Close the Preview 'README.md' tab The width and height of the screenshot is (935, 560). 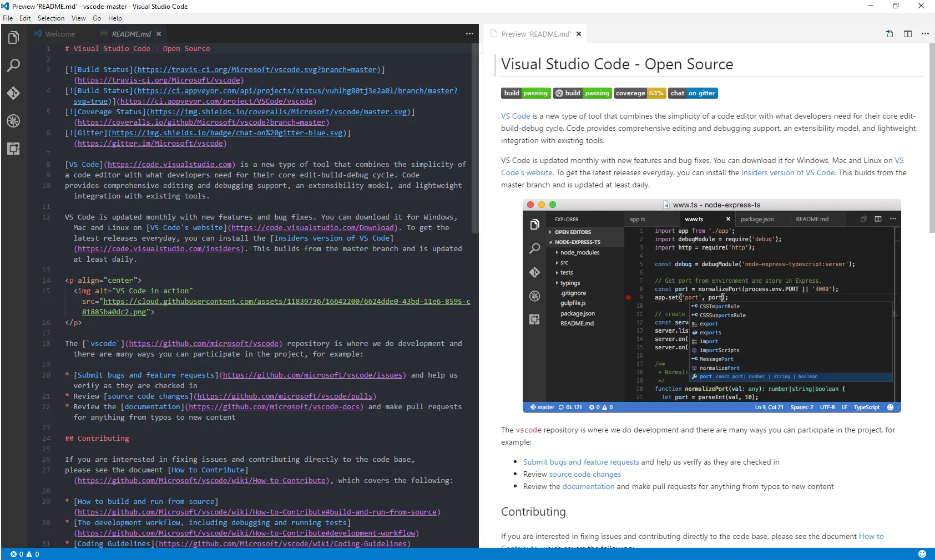[579, 34]
